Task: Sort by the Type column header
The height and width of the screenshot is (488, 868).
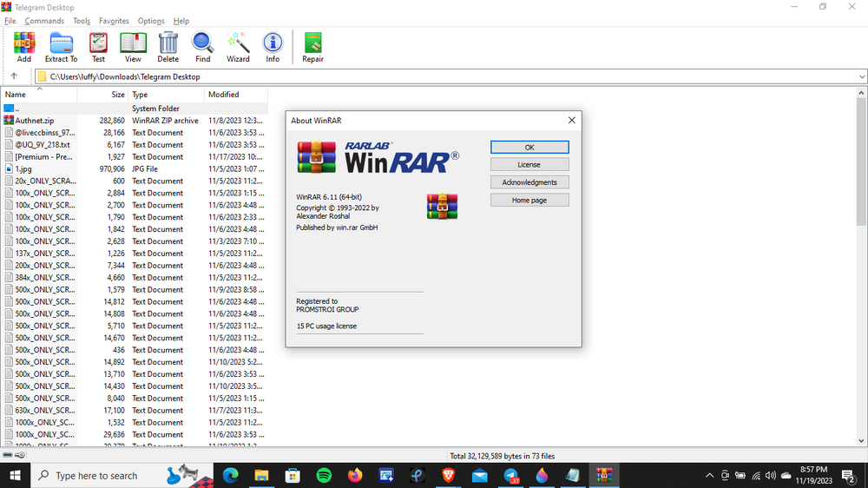Action: point(166,94)
